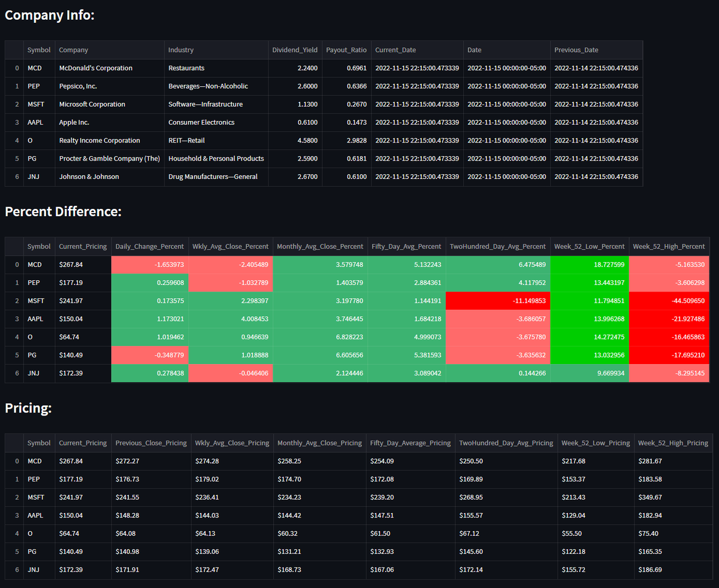Select the $349.67 52-week high pricing cell

tap(673, 498)
